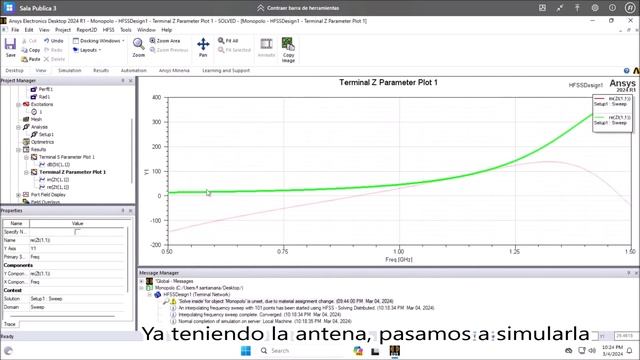Expand the Port Field Display node
This screenshot has height=360, width=640.
tap(18, 195)
